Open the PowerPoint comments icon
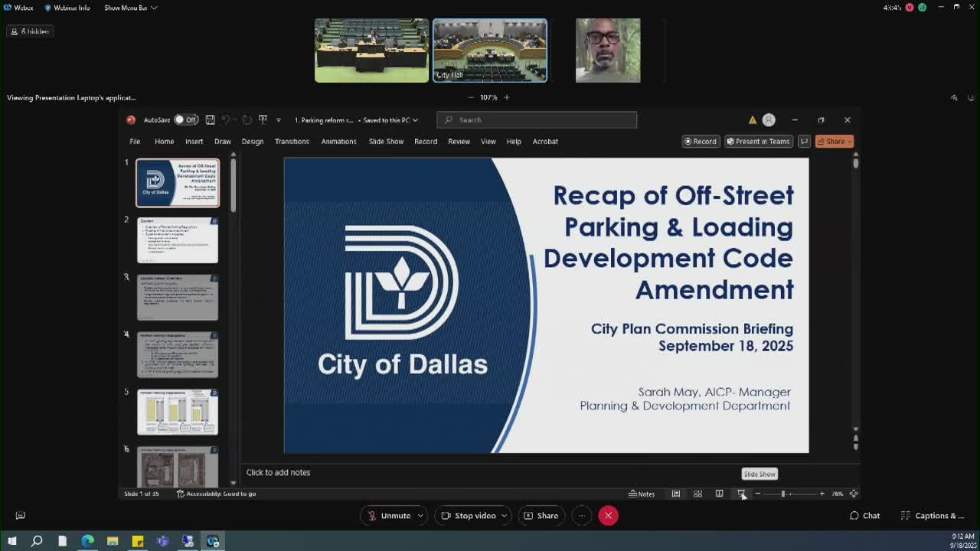The width and height of the screenshot is (980, 551). tap(804, 142)
